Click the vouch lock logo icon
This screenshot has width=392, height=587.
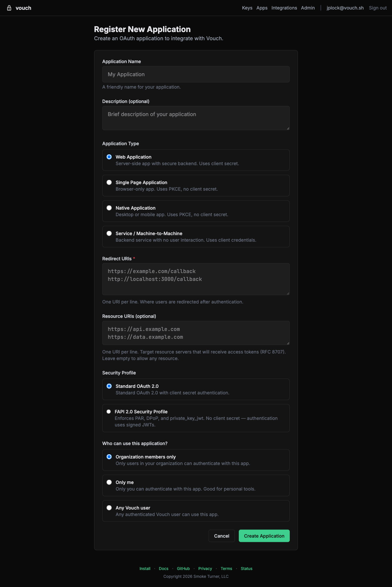click(9, 8)
